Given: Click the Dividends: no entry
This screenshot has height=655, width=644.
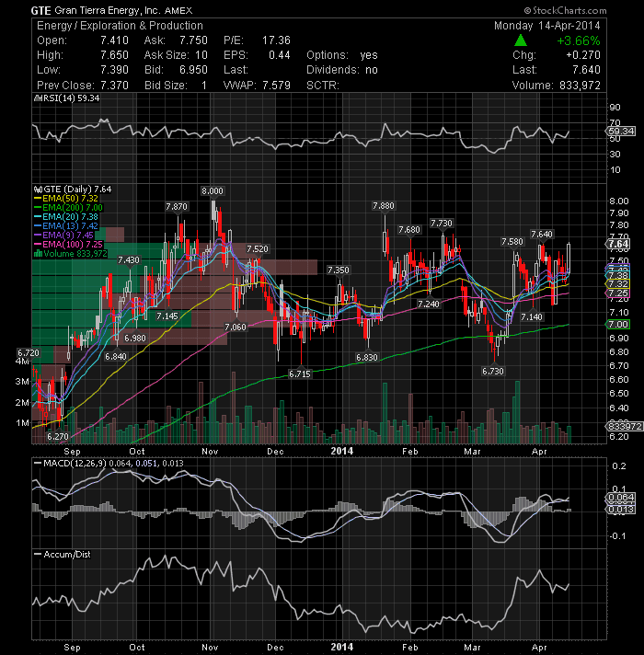Looking at the screenshot, I should point(342,70).
